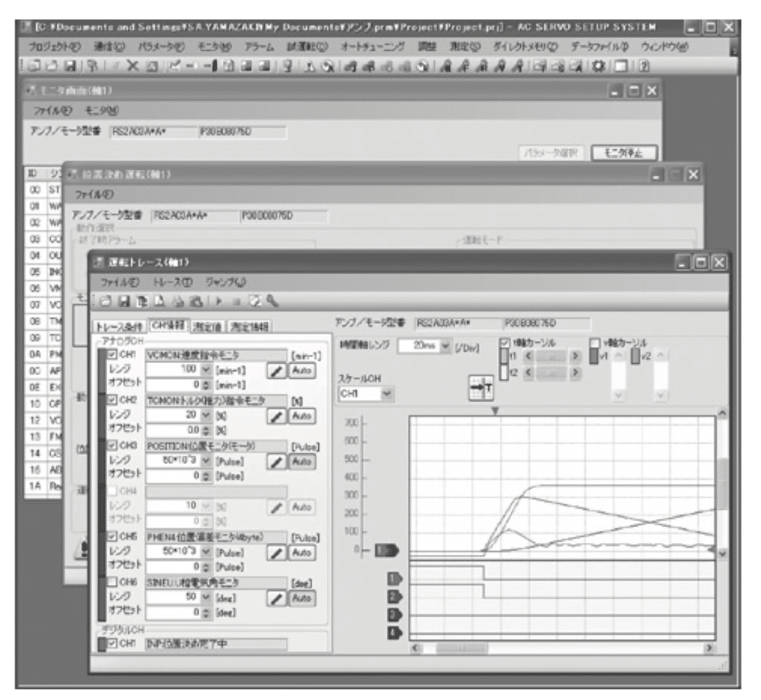The height and width of the screenshot is (700, 761).
Task: Select the pencil edit icon for CH1 VCMON
Action: [x=276, y=371]
